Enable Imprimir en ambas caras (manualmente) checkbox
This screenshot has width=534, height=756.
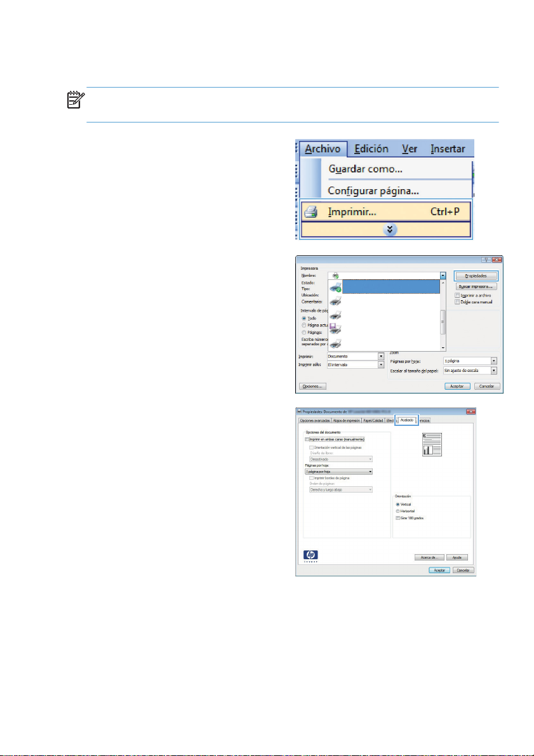(307, 439)
